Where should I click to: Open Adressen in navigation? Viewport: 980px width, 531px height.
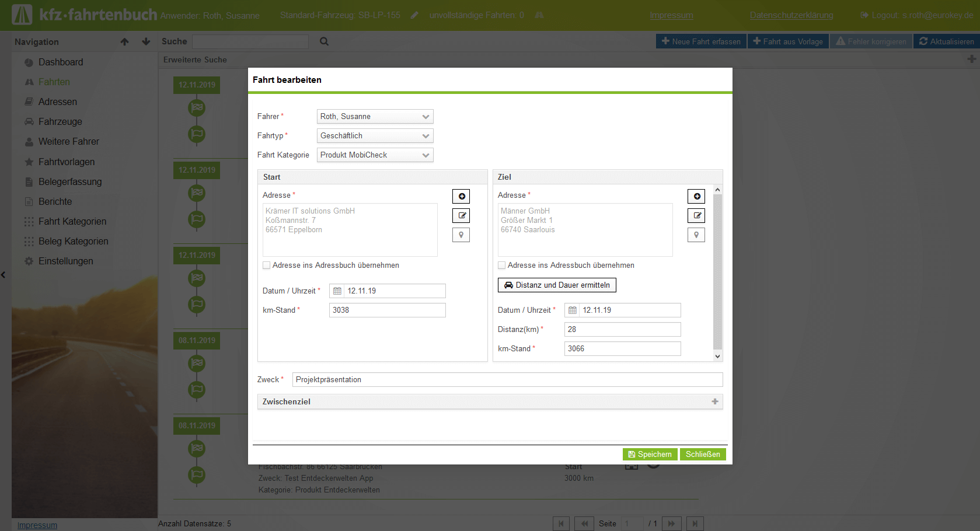[58, 102]
